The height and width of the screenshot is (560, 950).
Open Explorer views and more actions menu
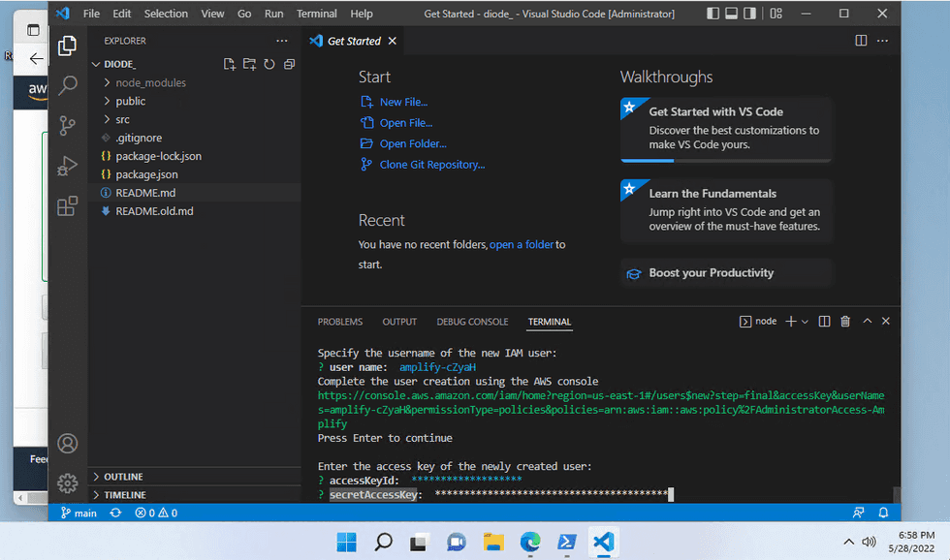pyautogui.click(x=282, y=41)
